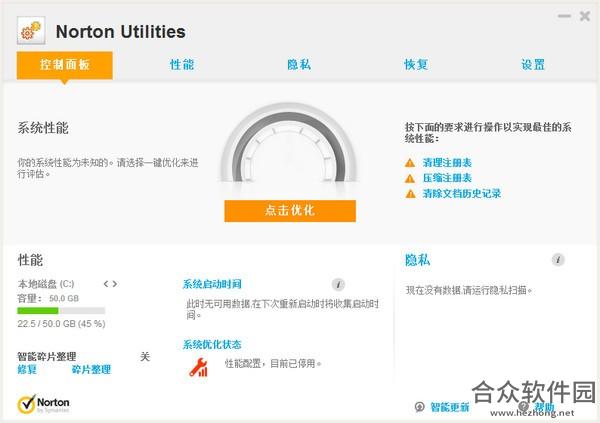Click the red wrench performance profile icon
This screenshot has width=600, height=423.
[199, 367]
